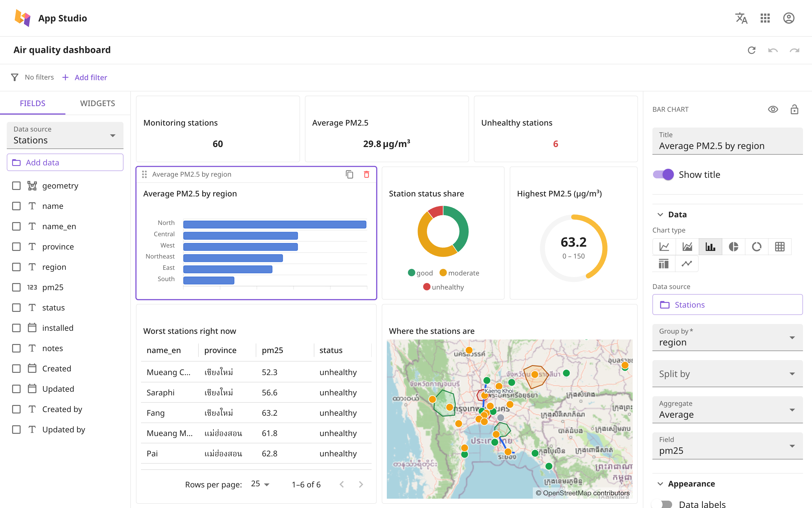Select the pie chart type
Viewport: 812px width, 508px height.
coord(734,247)
